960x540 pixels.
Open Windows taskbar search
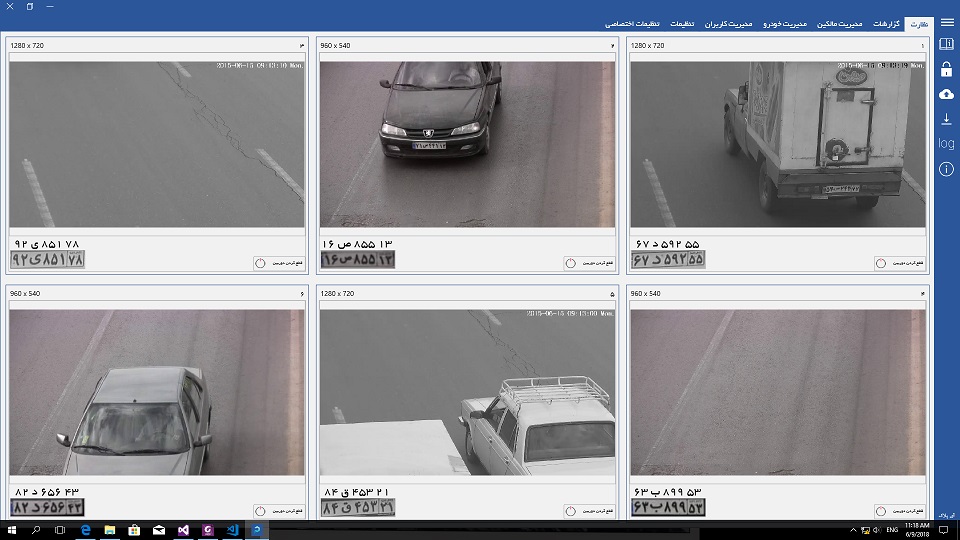coord(36,530)
